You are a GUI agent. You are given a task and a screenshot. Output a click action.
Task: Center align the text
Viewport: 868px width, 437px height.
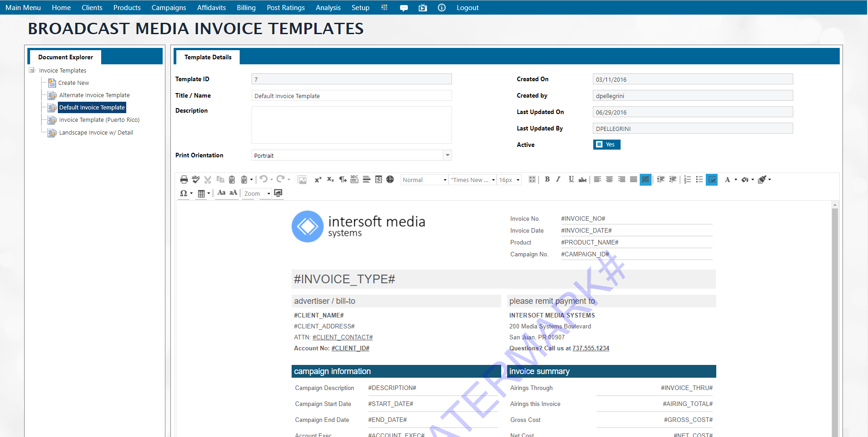(609, 180)
